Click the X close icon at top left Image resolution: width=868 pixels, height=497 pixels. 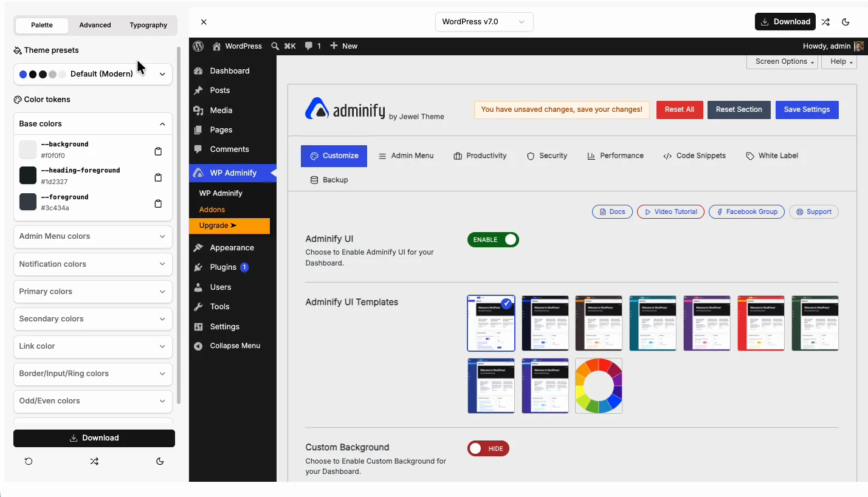click(204, 22)
